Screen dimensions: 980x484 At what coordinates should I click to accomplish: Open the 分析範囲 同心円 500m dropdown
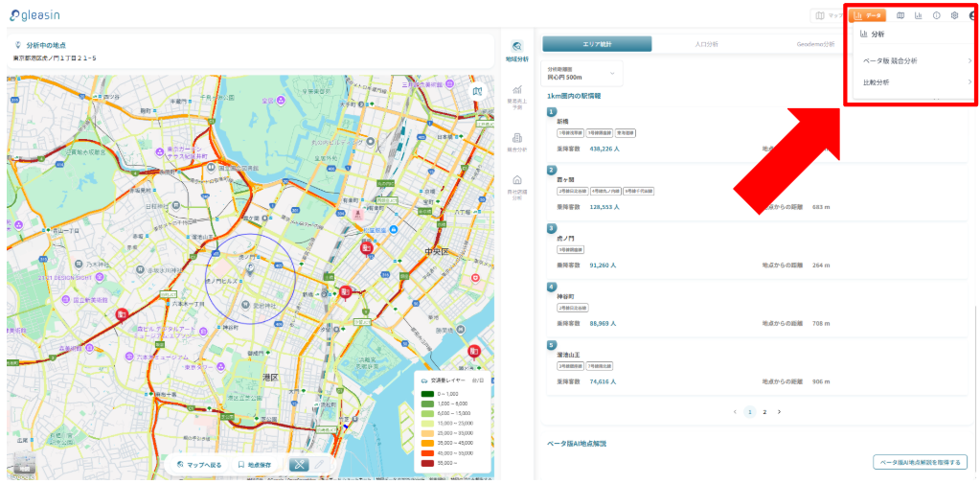click(582, 73)
